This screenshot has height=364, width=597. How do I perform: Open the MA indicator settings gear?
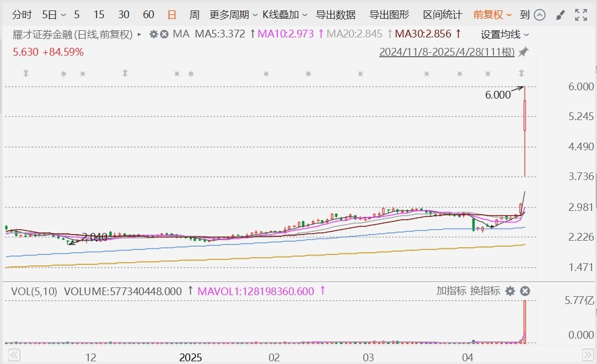coord(153,34)
